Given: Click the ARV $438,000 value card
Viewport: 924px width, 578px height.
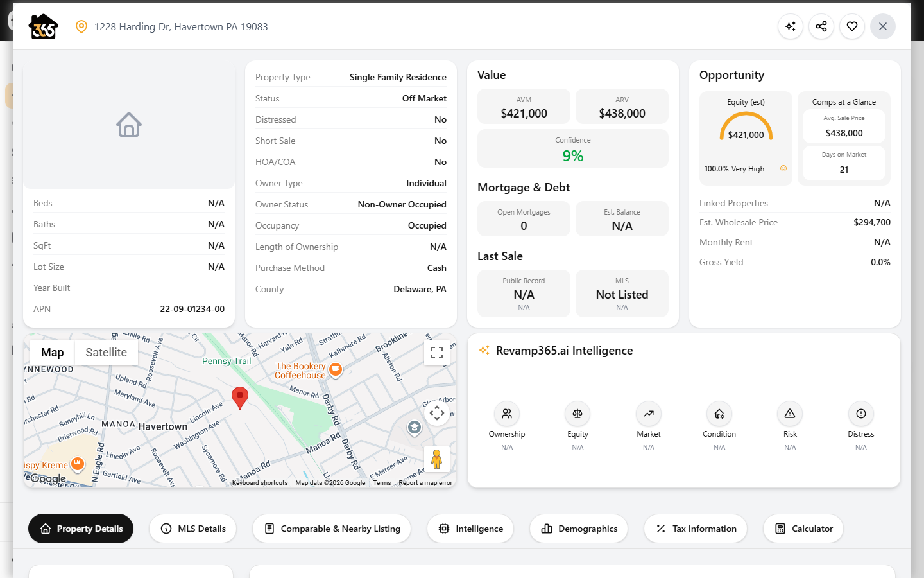Looking at the screenshot, I should 622,107.
